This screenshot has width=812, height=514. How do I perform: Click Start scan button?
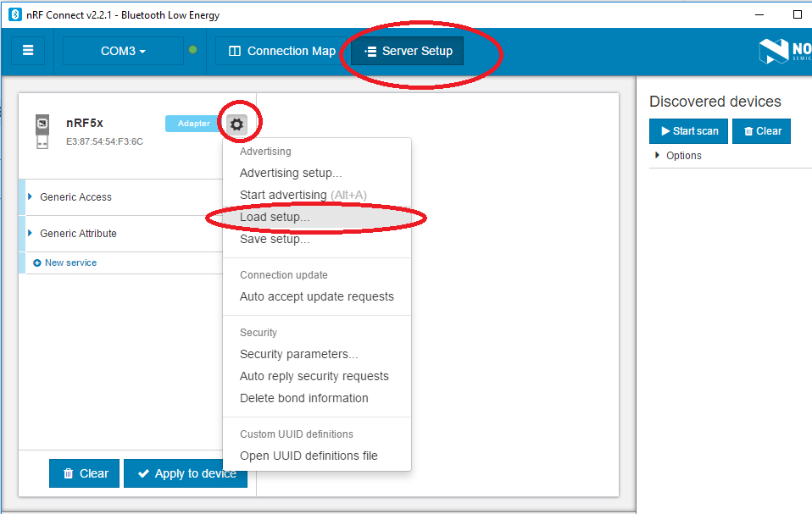pos(689,131)
